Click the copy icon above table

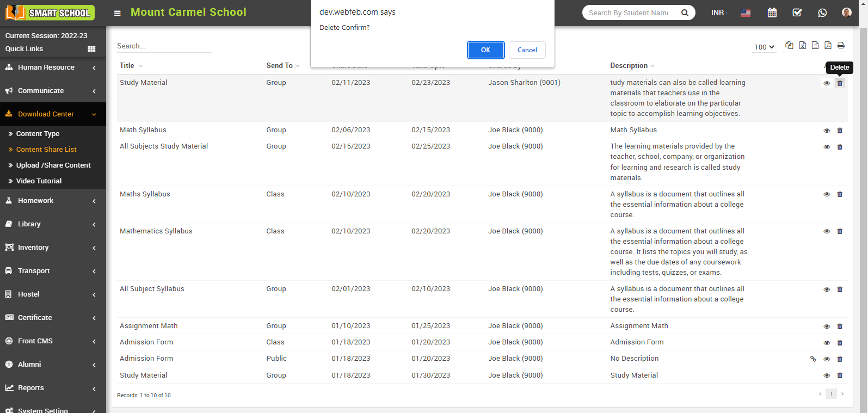coord(789,46)
